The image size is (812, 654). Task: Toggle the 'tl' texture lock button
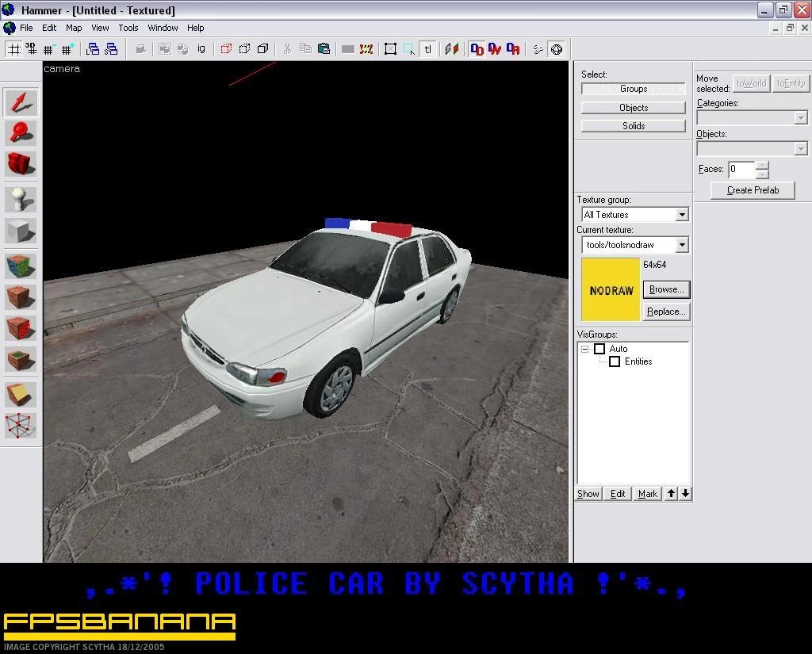click(x=427, y=49)
